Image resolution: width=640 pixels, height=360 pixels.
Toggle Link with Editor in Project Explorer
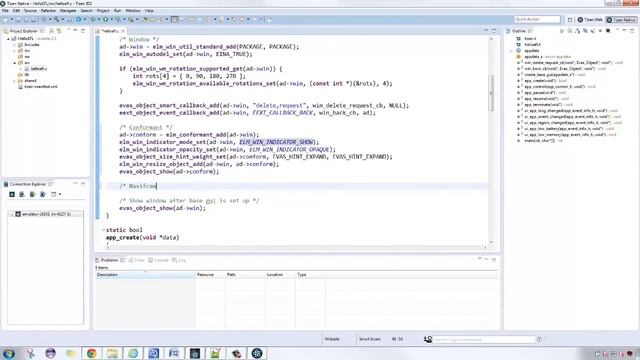pyautogui.click(x=59, y=31)
